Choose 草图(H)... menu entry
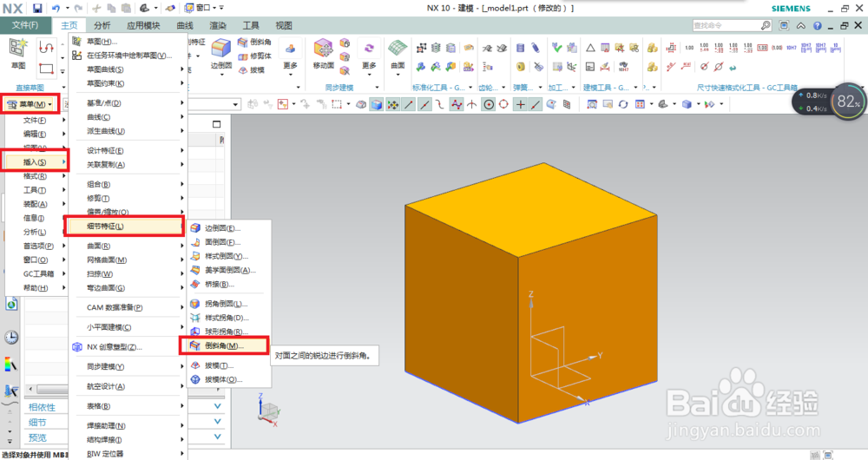Viewport: 868px width, 460px height. pos(126,41)
